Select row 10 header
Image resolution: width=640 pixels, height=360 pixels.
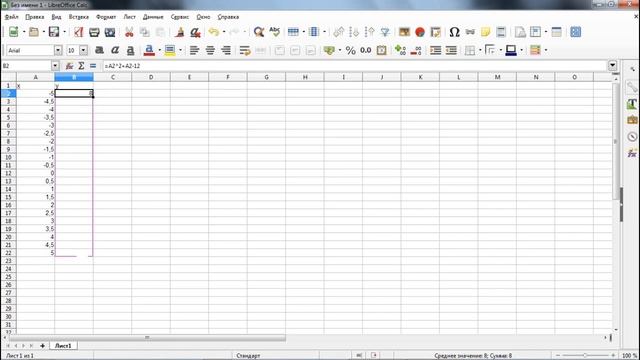(x=8, y=157)
